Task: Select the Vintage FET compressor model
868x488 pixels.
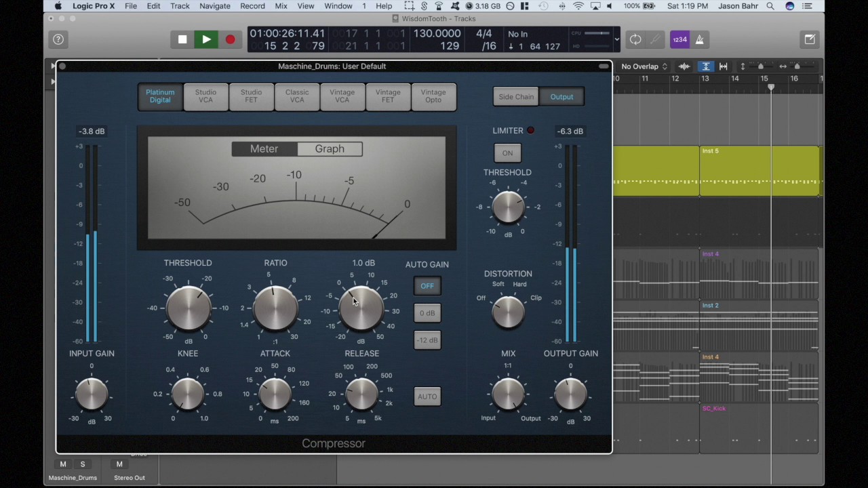Action: [x=388, y=96]
